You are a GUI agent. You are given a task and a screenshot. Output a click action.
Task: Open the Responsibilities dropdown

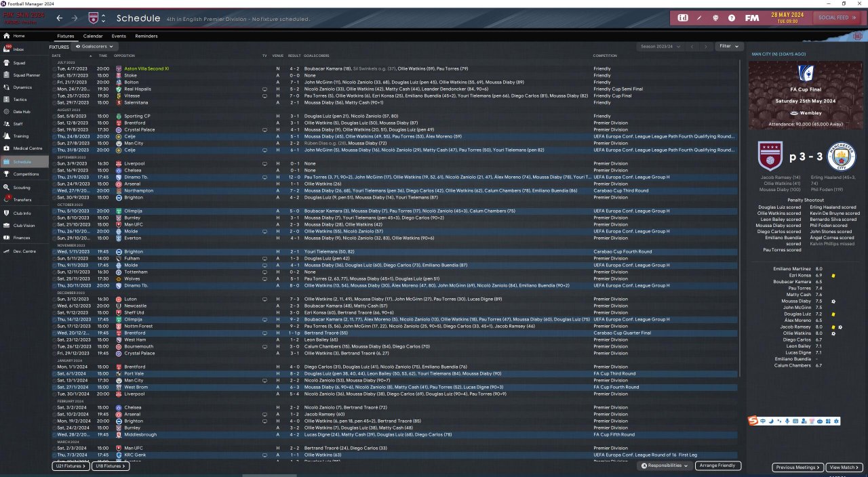(x=665, y=466)
